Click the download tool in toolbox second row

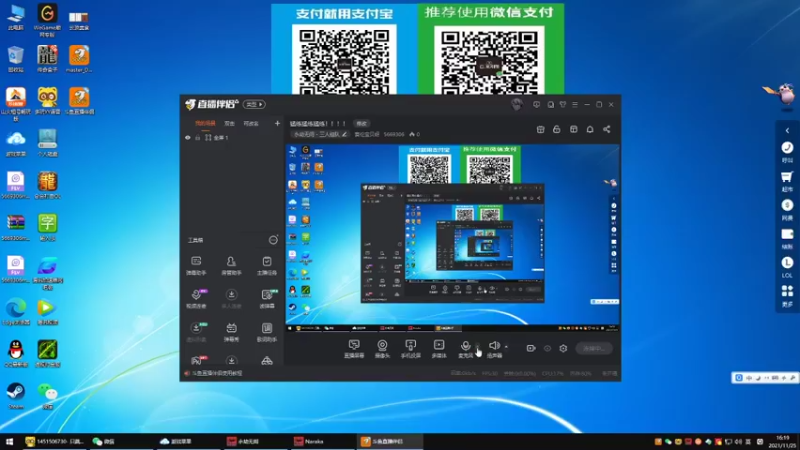point(231,298)
